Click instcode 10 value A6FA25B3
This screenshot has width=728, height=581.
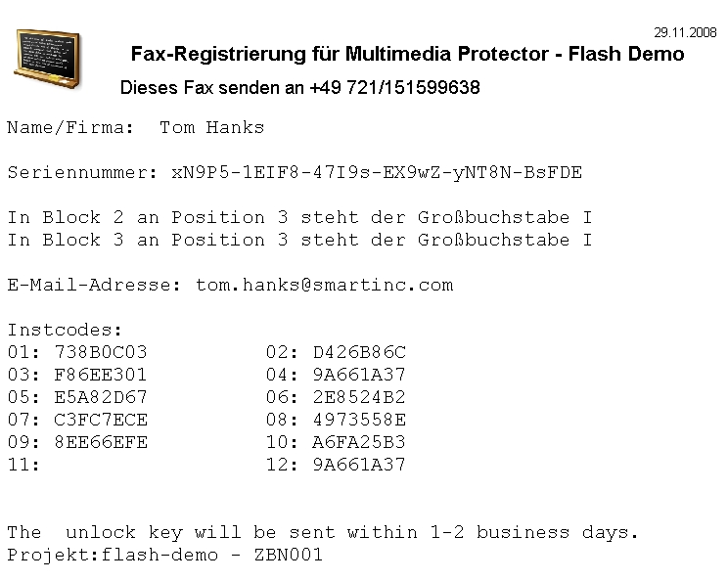tap(359, 442)
